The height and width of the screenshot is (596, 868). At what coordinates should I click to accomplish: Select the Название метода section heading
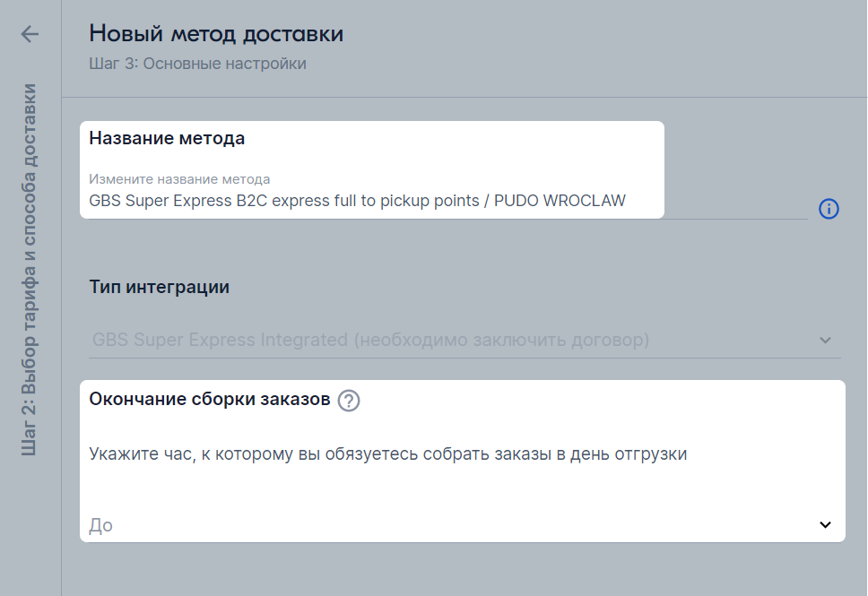point(167,138)
